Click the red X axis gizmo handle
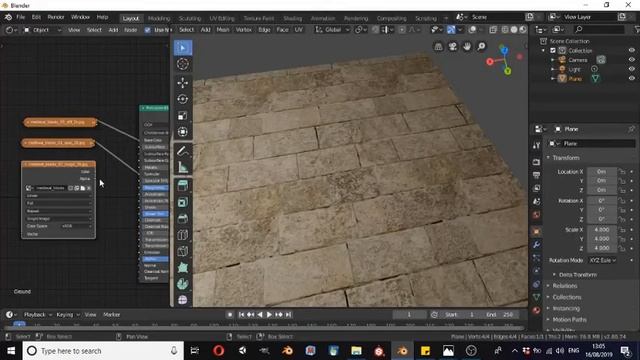The image size is (640, 360). click(490, 62)
